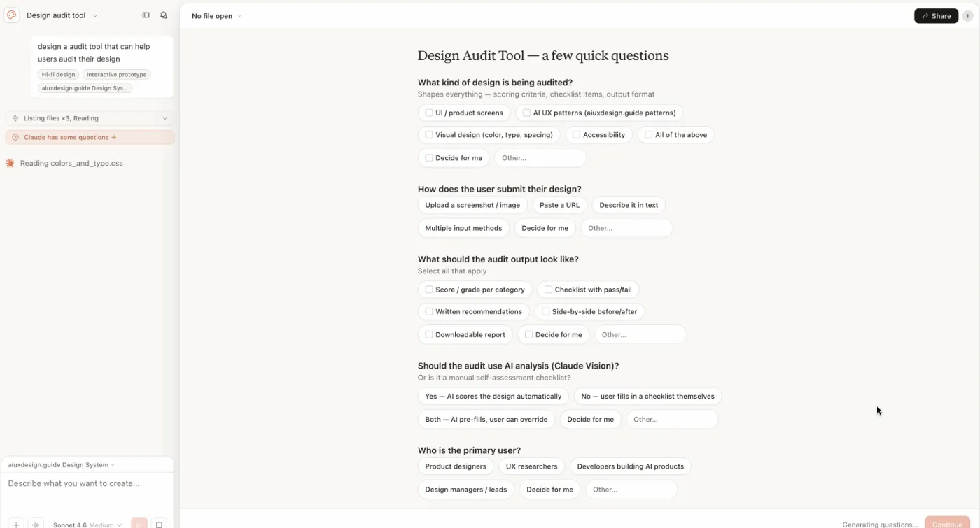The image size is (980, 528).
Task: Click the palette app logo icon
Action: (x=12, y=15)
